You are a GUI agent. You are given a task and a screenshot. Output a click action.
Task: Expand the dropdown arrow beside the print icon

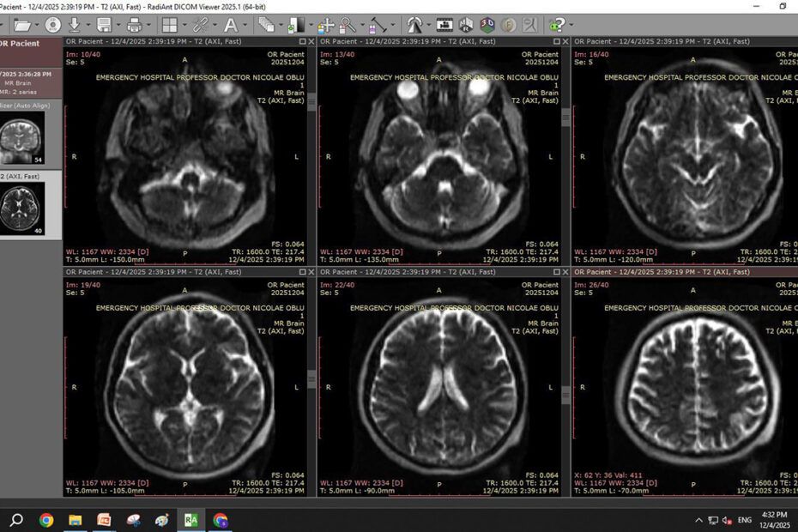pos(149,25)
